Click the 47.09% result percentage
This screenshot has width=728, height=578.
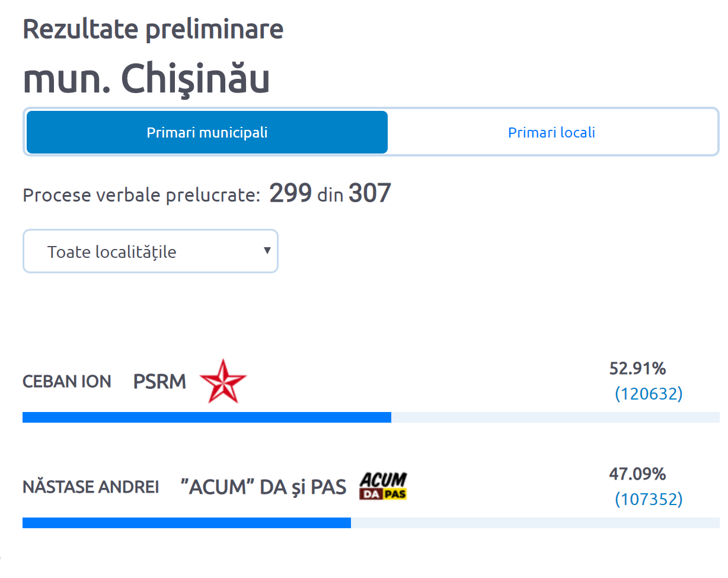[637, 474]
